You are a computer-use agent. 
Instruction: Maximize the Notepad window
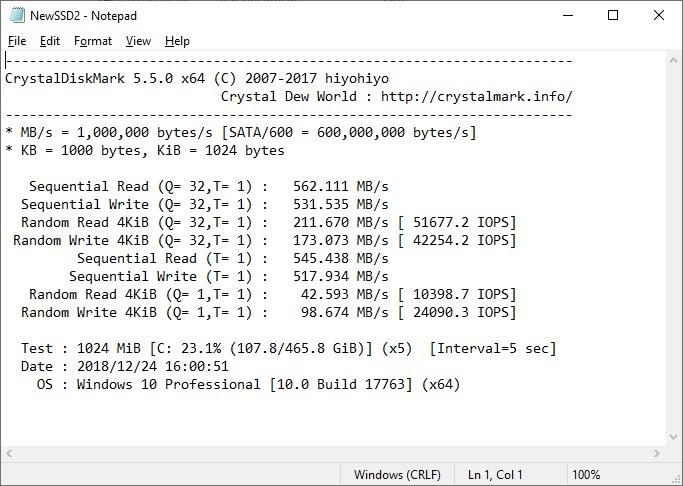pyautogui.click(x=613, y=15)
